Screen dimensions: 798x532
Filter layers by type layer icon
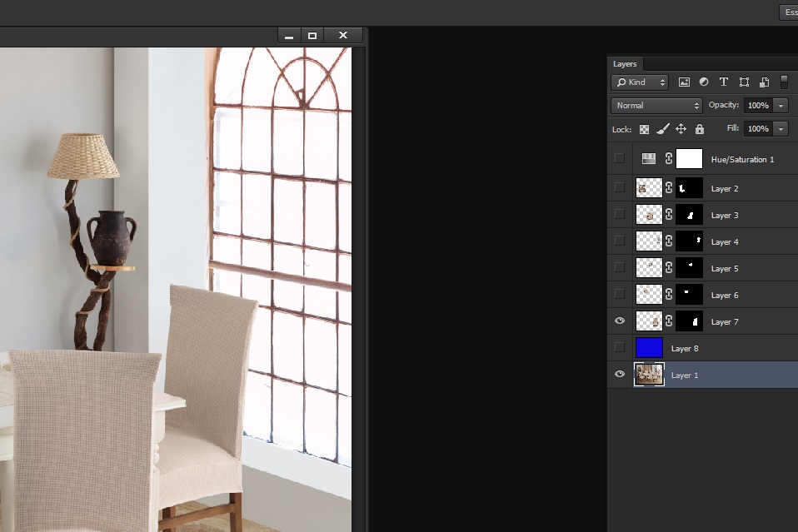724,82
